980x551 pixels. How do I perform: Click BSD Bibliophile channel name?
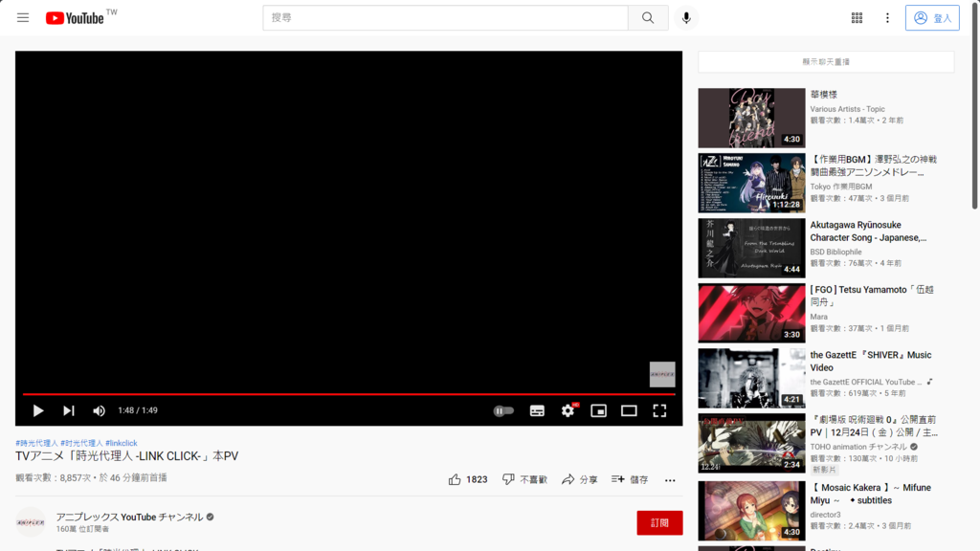pos(835,252)
